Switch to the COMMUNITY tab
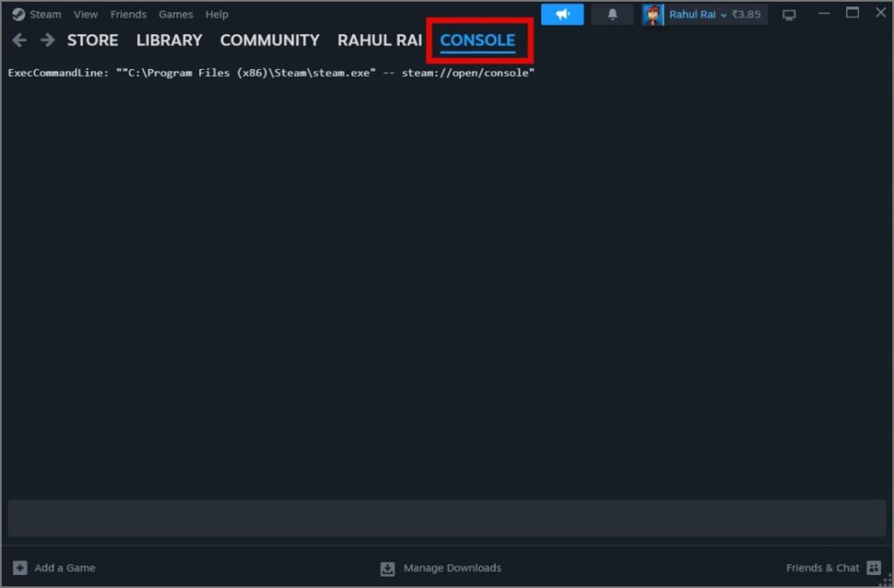894x588 pixels. coord(270,40)
